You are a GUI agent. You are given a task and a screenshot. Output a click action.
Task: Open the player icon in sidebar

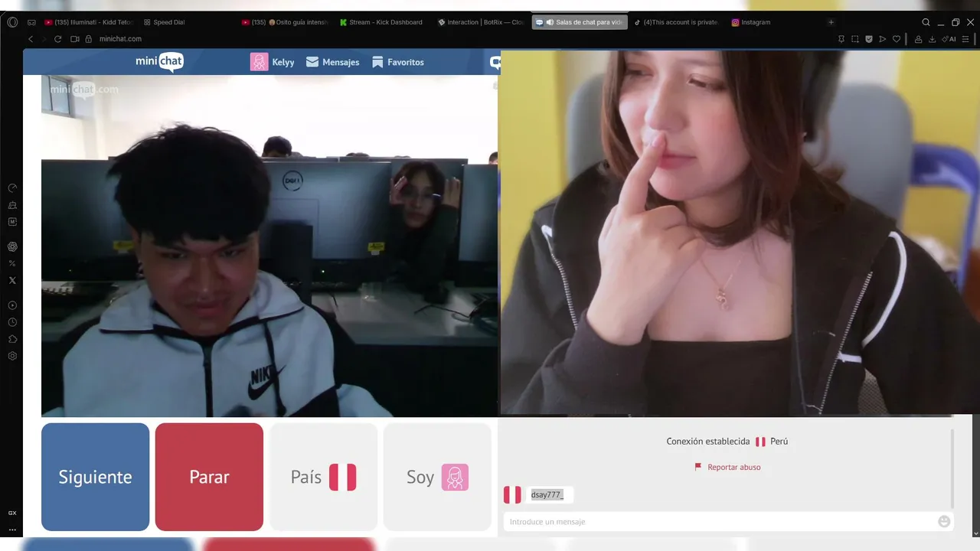click(12, 305)
